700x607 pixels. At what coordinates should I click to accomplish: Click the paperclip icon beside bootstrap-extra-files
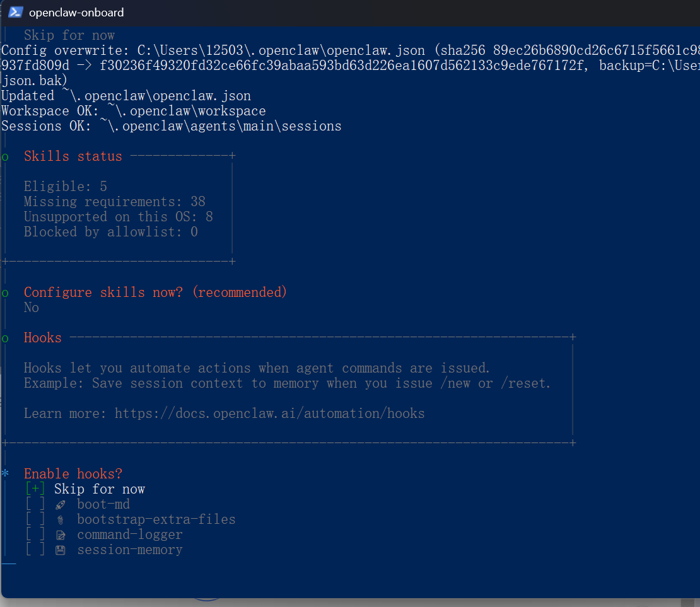(61, 519)
